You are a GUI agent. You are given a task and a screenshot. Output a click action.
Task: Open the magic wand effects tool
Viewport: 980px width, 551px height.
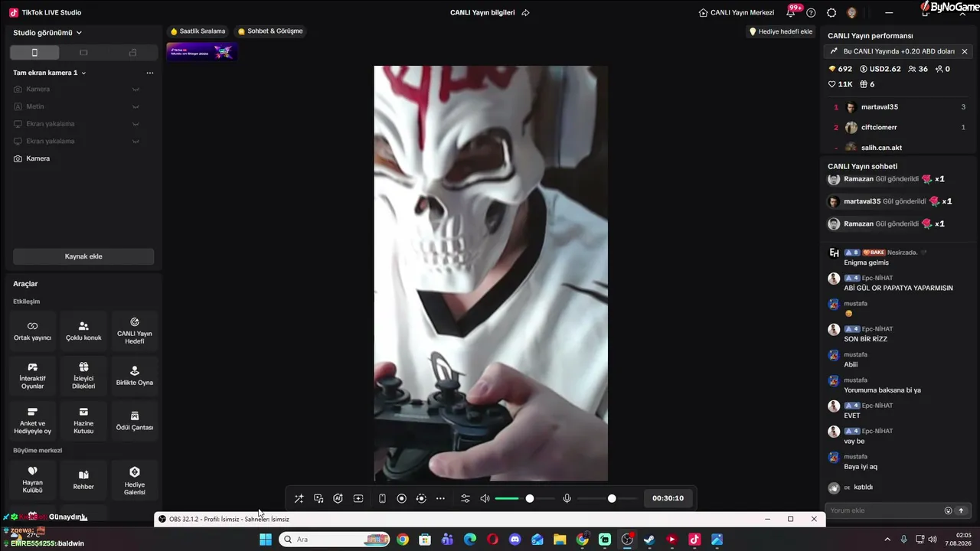click(299, 498)
